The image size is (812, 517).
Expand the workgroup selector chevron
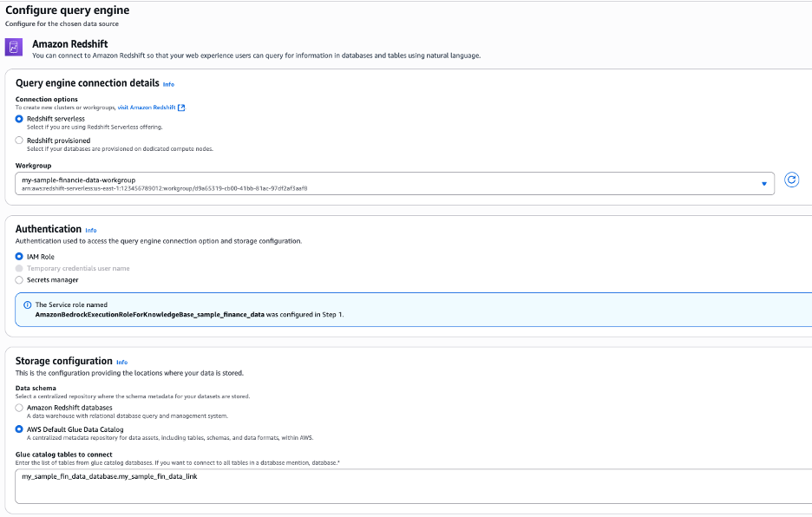coord(763,183)
